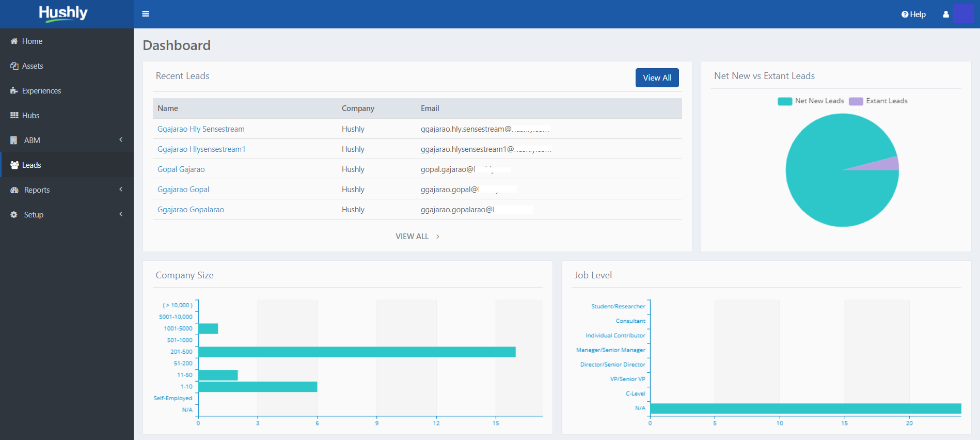The width and height of the screenshot is (980, 440).
Task: Click the Name column header
Action: (x=168, y=108)
